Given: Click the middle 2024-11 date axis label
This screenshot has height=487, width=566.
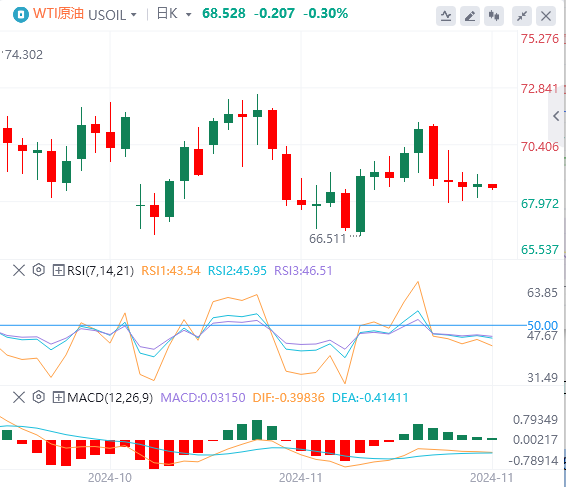Looking at the screenshot, I should click(x=301, y=478).
